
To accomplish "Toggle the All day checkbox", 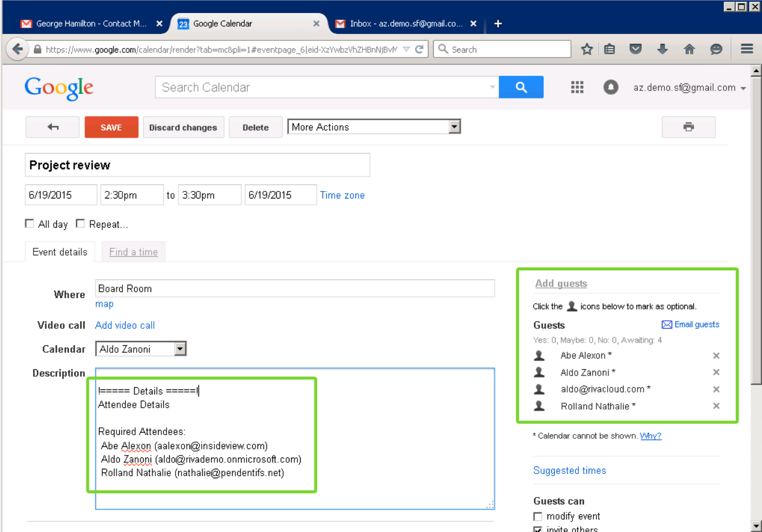I will coord(29,223).
